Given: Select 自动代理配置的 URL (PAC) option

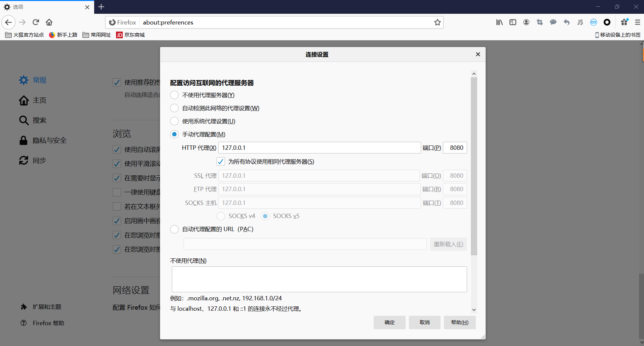Looking at the screenshot, I should 174,229.
